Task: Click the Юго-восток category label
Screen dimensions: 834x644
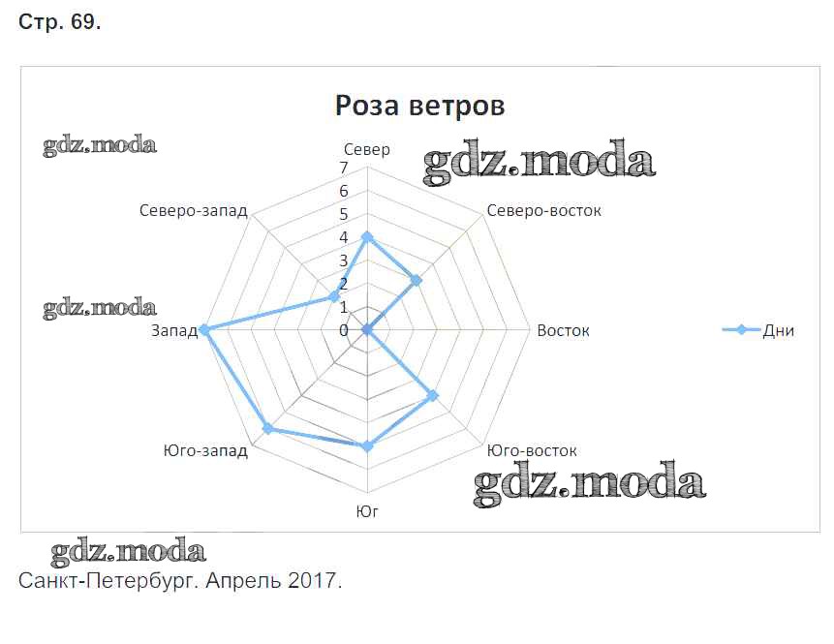Action: click(532, 450)
